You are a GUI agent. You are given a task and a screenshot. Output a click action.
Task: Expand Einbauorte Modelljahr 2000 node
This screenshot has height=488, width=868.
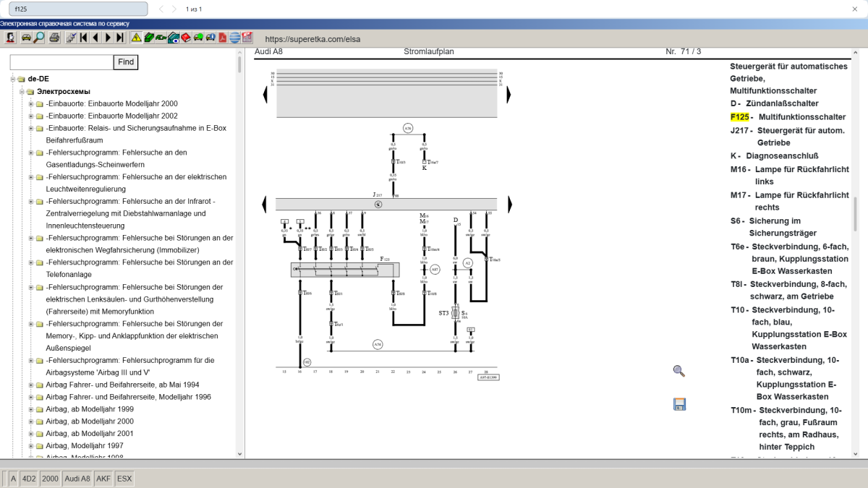click(x=31, y=104)
